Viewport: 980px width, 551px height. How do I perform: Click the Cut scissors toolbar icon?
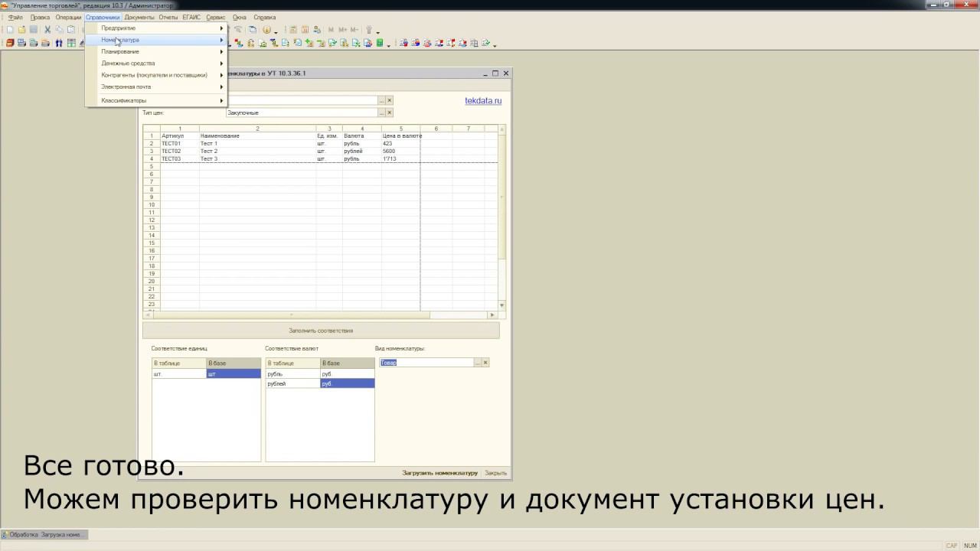point(47,30)
